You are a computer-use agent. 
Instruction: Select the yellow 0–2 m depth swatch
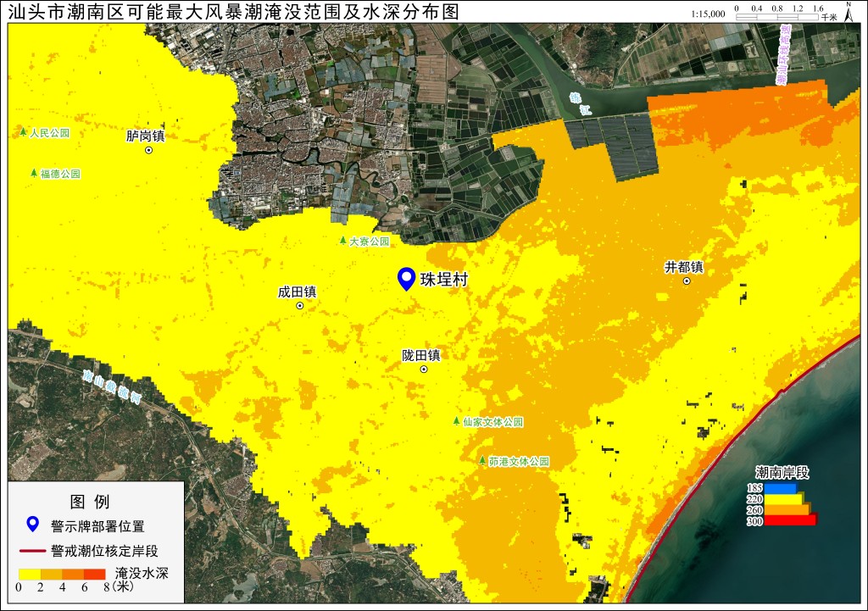[x=30, y=574]
